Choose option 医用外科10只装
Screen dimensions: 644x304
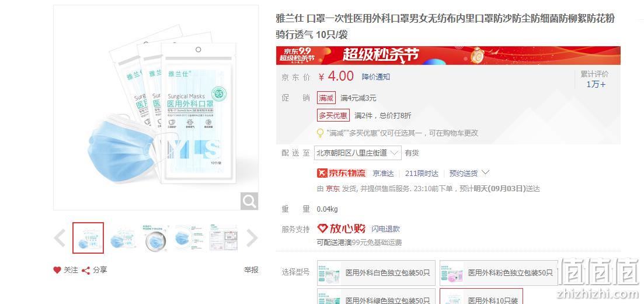point(481,296)
